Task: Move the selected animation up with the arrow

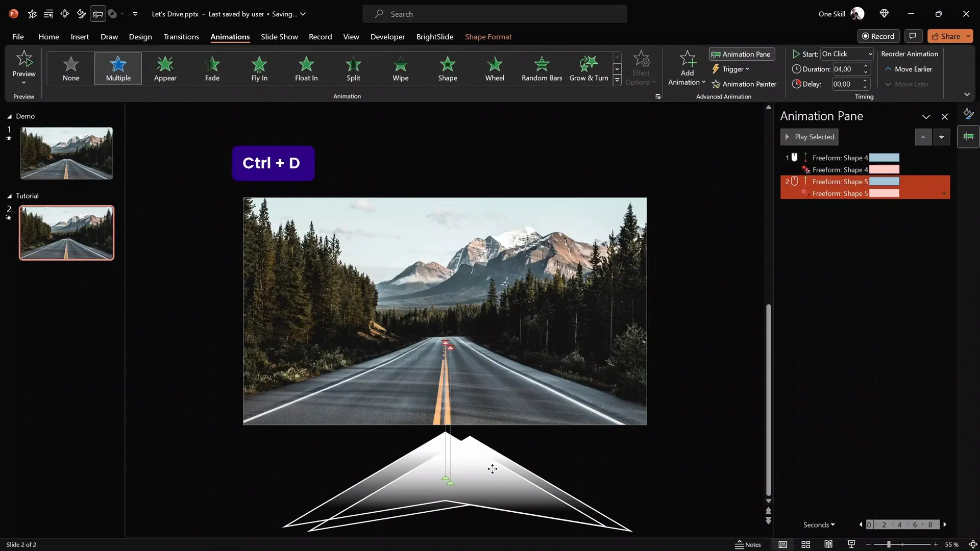Action: coord(923,137)
